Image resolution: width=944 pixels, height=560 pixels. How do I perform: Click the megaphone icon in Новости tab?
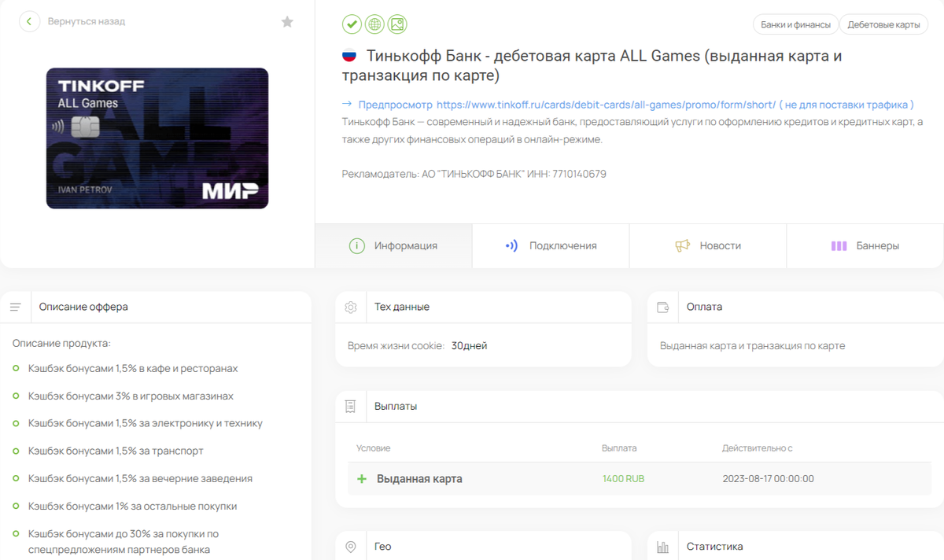682,245
